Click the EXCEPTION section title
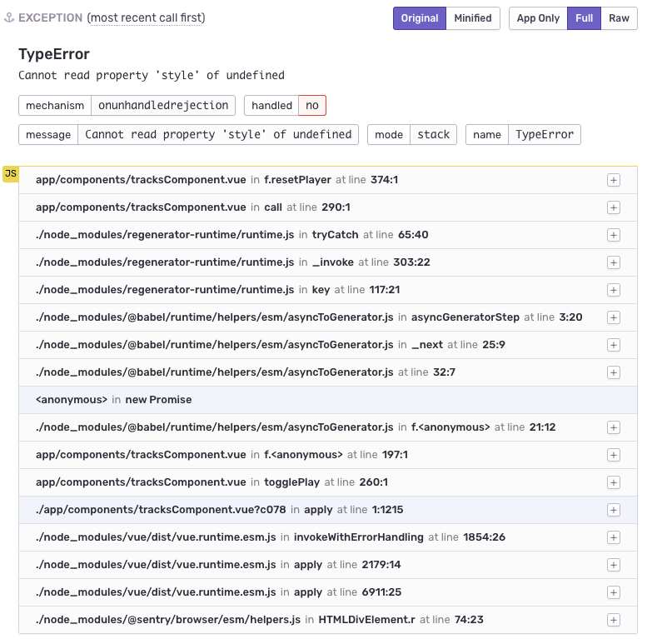652x644 pixels. coord(50,17)
